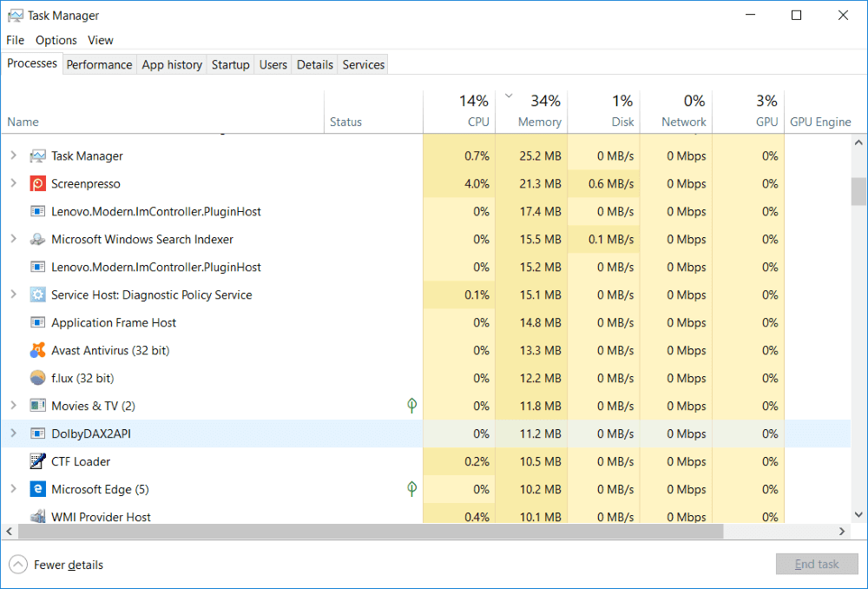Screen dimensions: 868x589
Task: Click the Avast Antivirus icon
Action: pos(37,350)
